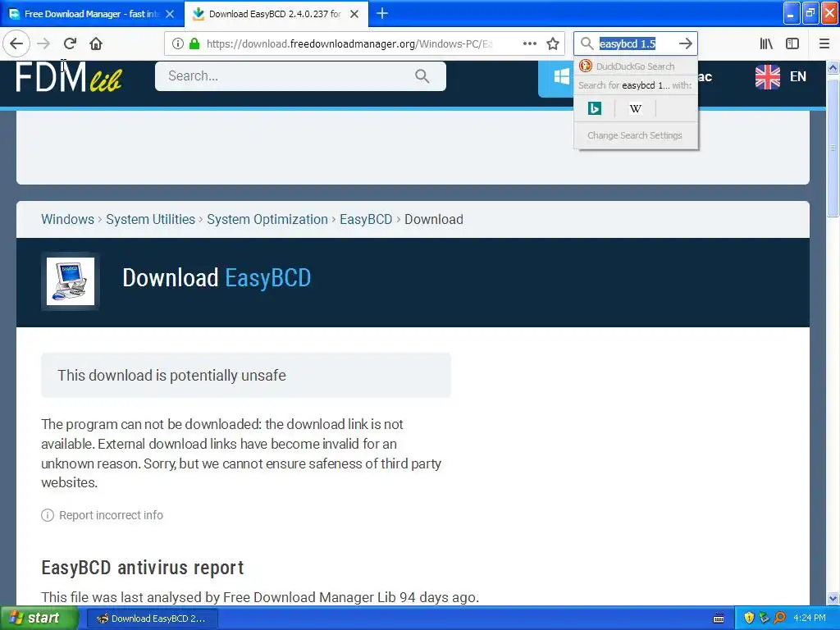Click the page scrollbar up arrow
The height and width of the screenshot is (630, 840).
click(x=833, y=67)
